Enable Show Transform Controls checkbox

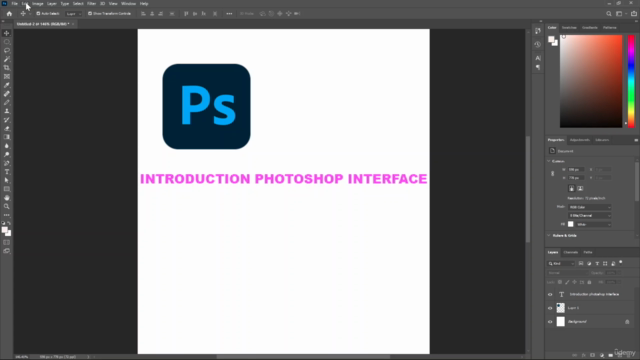pos(90,13)
